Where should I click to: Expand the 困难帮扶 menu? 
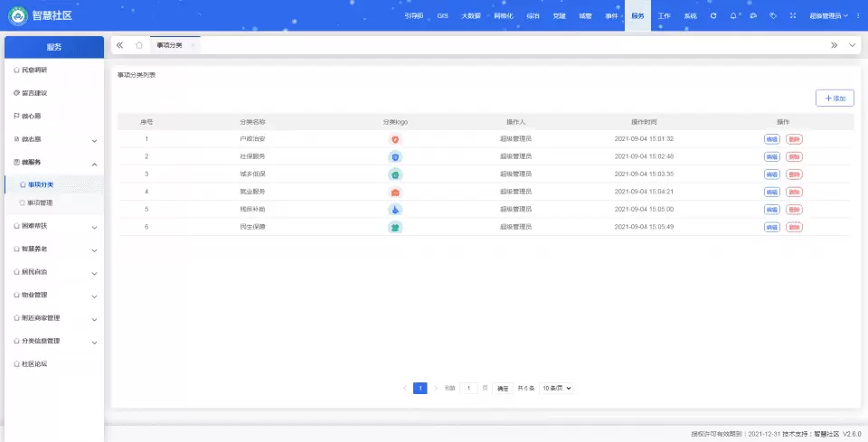coord(53,226)
